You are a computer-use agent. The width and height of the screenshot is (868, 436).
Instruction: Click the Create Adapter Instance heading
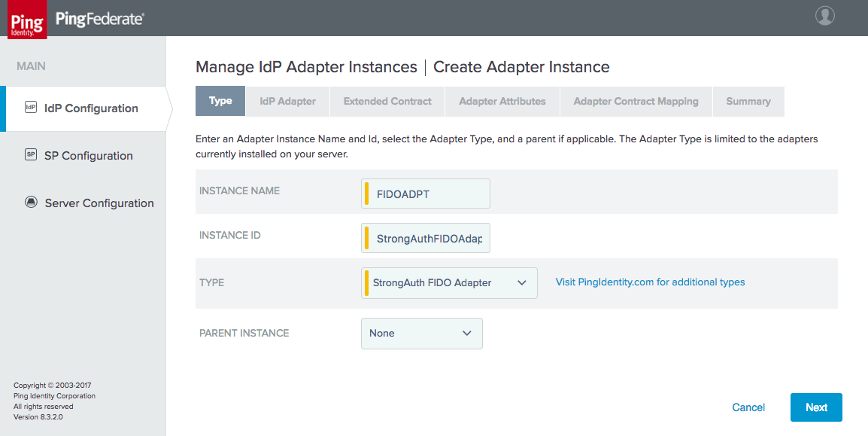click(x=521, y=67)
